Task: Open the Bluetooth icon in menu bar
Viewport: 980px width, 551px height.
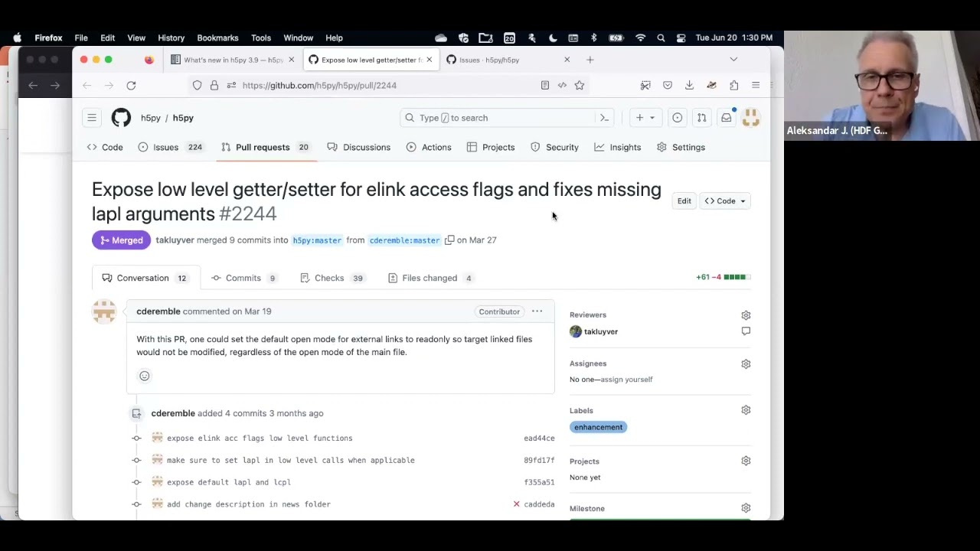Action: 593,37
